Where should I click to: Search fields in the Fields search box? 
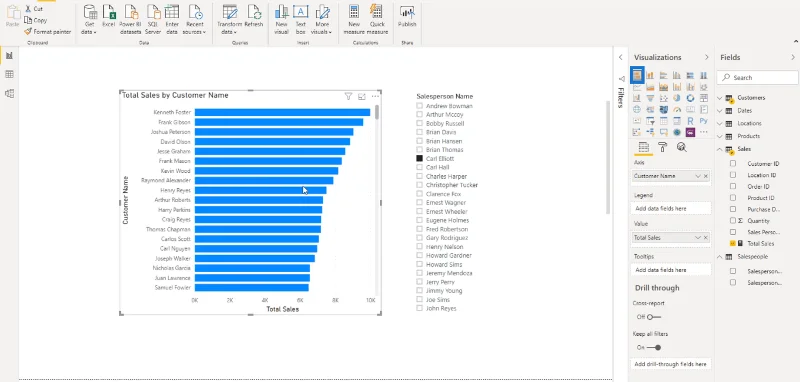[757, 78]
